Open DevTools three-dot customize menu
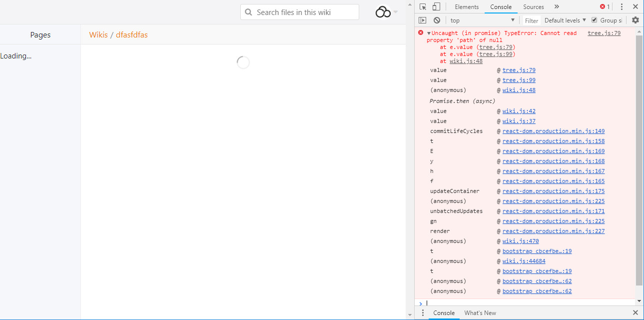The height and width of the screenshot is (320, 644). tap(622, 7)
